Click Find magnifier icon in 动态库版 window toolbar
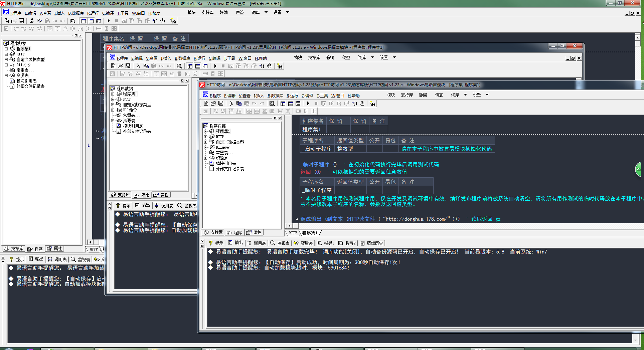This screenshot has width=644, height=350. click(x=272, y=104)
